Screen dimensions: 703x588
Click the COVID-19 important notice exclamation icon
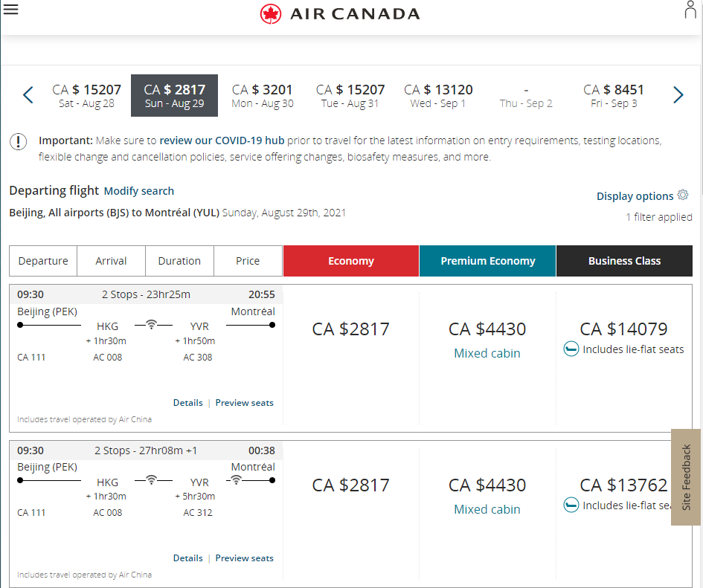tap(19, 141)
